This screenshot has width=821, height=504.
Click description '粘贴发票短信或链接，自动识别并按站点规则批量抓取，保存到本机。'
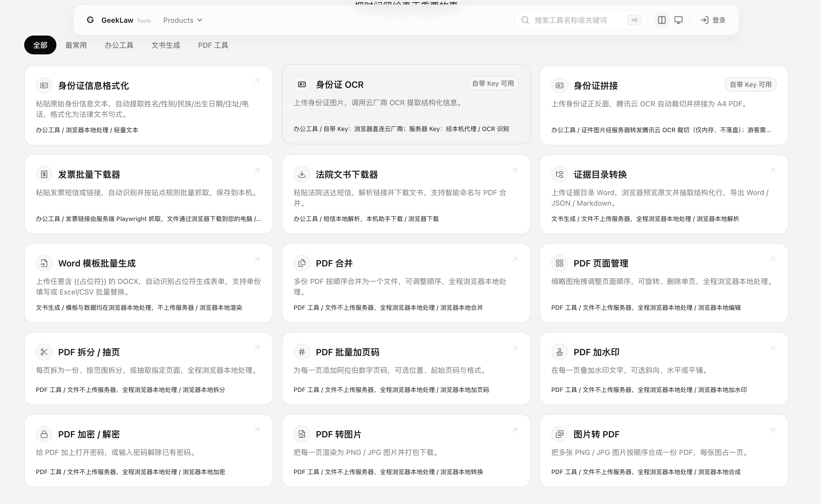coord(147,193)
